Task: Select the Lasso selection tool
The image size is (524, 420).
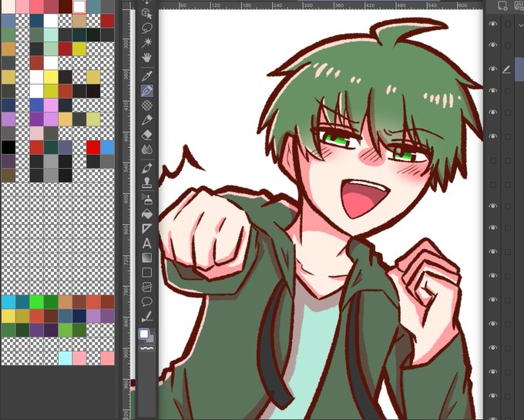Action: [x=146, y=28]
